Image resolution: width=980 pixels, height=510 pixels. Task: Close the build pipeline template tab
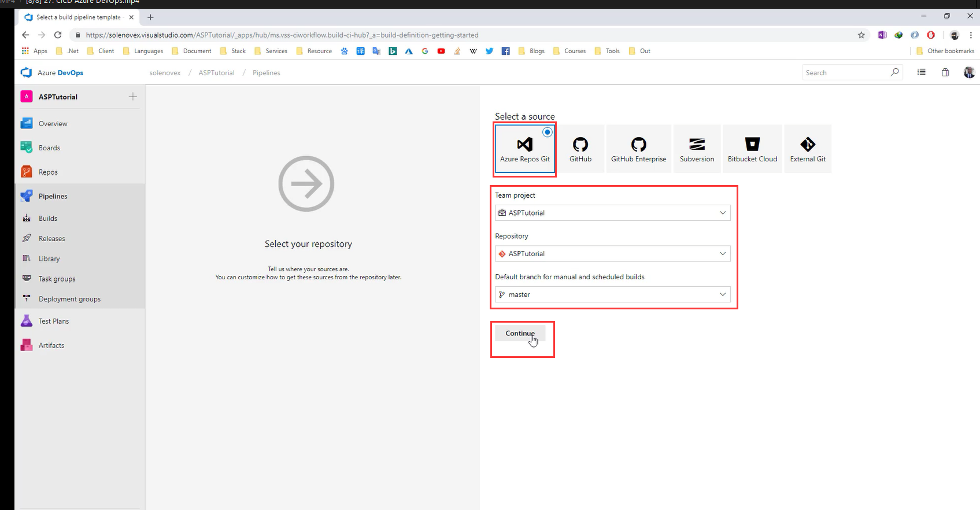[131, 17]
